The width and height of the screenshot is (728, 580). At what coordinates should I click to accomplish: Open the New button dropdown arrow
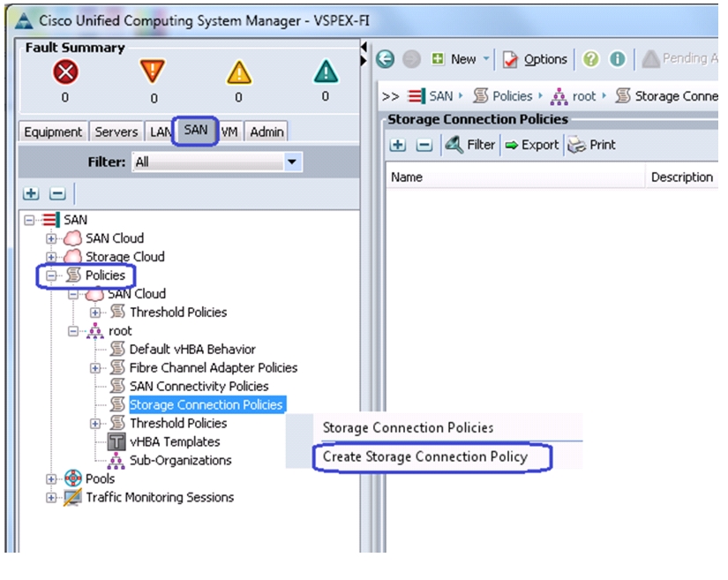pos(486,58)
